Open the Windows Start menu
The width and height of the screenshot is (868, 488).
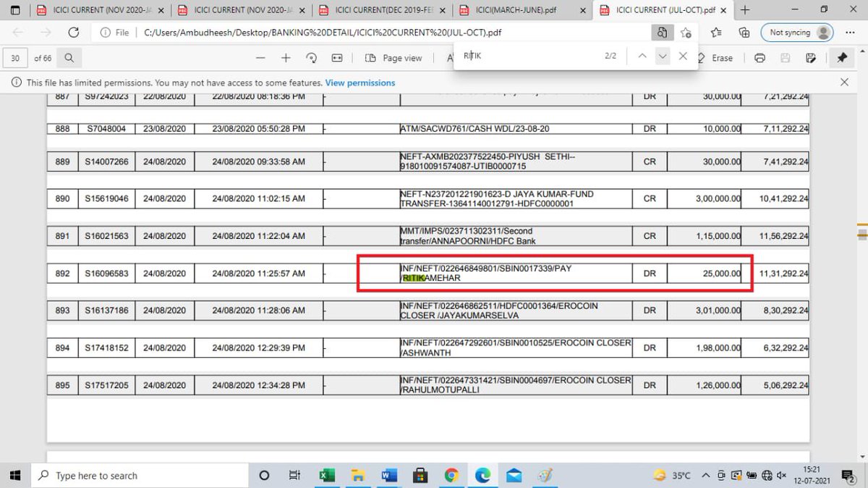(15, 475)
